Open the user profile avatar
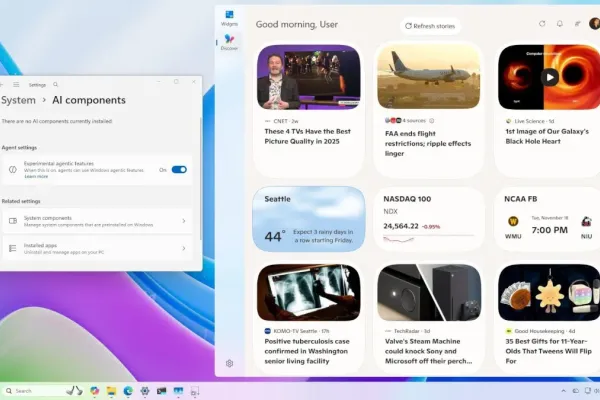The width and height of the screenshot is (600, 400). click(595, 24)
